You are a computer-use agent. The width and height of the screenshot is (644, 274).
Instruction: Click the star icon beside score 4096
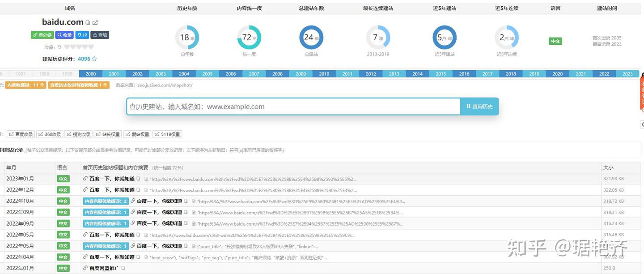tap(94, 59)
